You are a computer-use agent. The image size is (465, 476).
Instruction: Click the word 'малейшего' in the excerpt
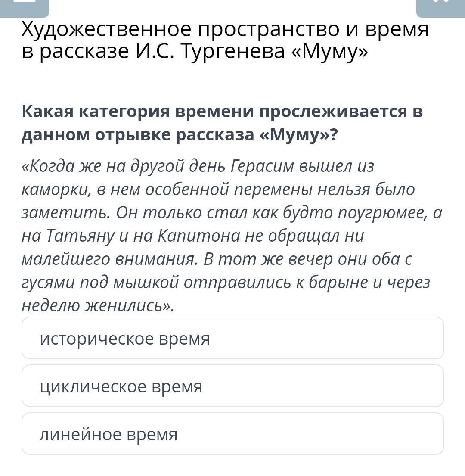pyautogui.click(x=65, y=260)
